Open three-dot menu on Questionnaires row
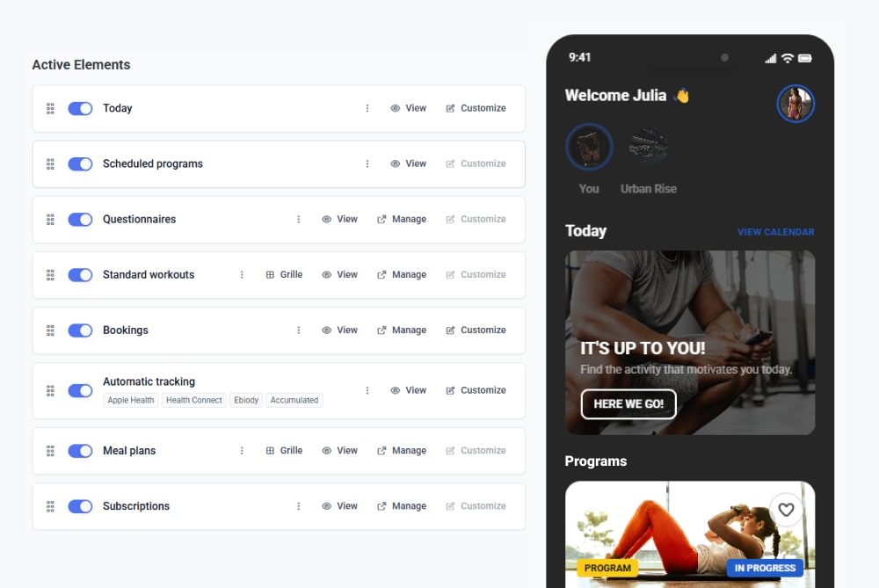Screen dimensions: 879x588 tap(298, 219)
